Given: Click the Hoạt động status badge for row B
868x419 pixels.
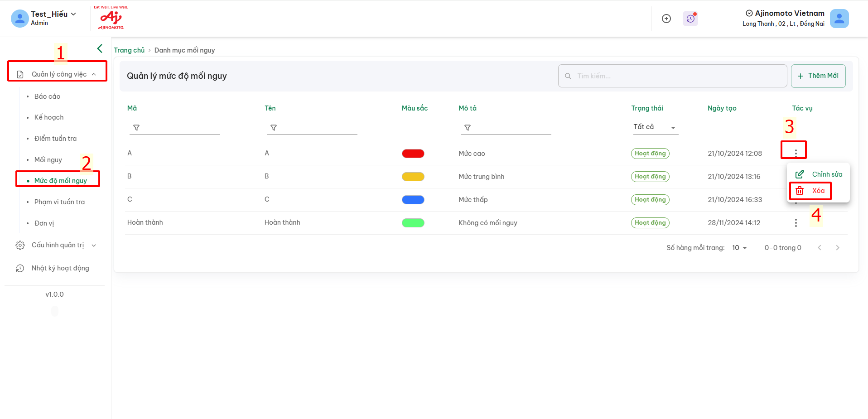Looking at the screenshot, I should [x=650, y=177].
